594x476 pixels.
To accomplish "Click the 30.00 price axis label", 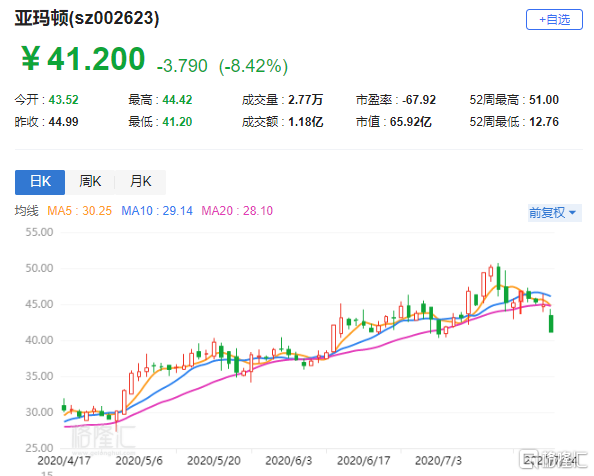I will [x=39, y=412].
